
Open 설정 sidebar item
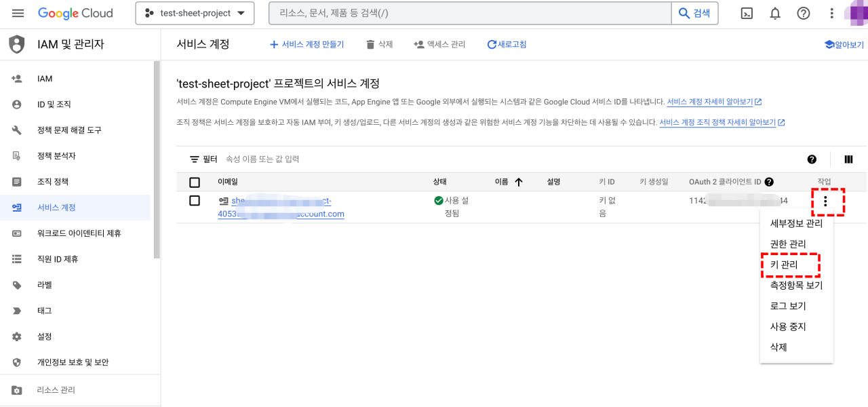coord(75,336)
